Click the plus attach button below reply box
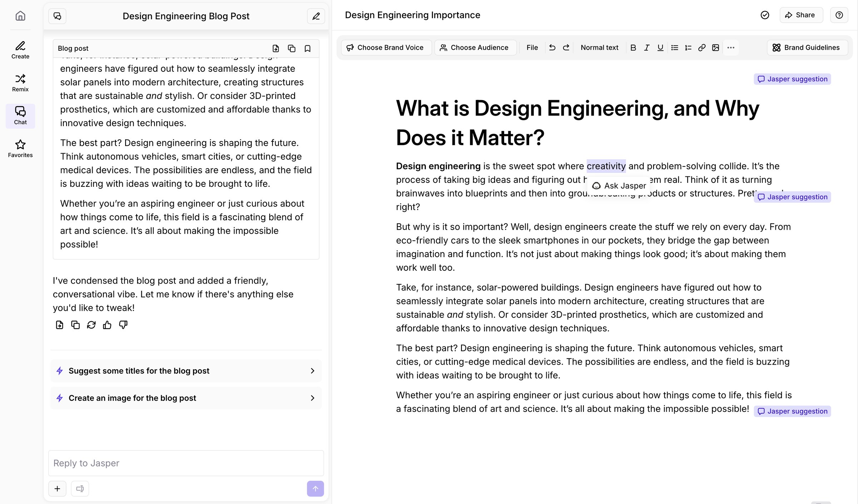858x504 pixels. click(57, 489)
